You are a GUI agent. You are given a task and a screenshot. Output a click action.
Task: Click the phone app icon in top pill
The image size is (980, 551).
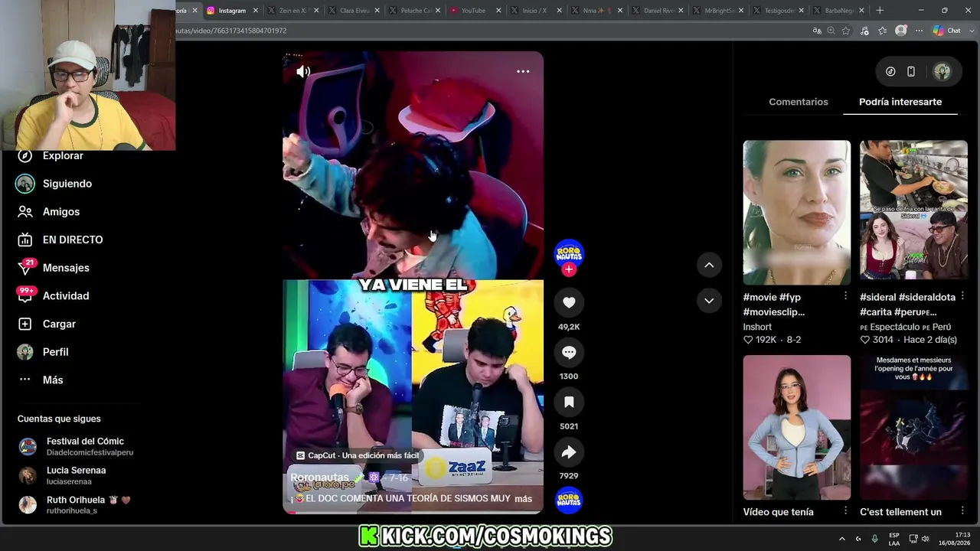click(911, 72)
